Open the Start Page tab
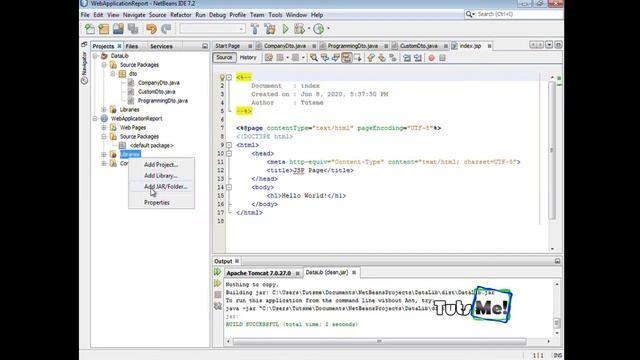The width and height of the screenshot is (640, 360). tap(228, 46)
